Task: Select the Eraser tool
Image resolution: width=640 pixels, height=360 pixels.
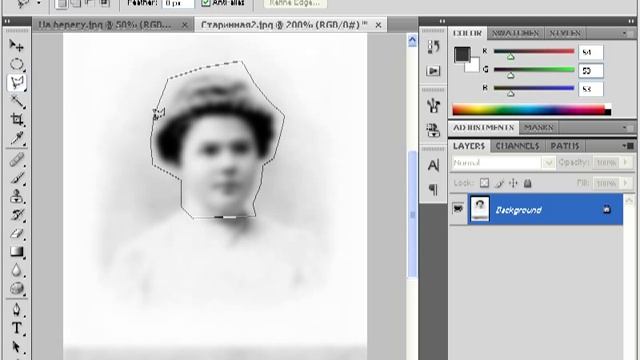Action: tap(16, 233)
